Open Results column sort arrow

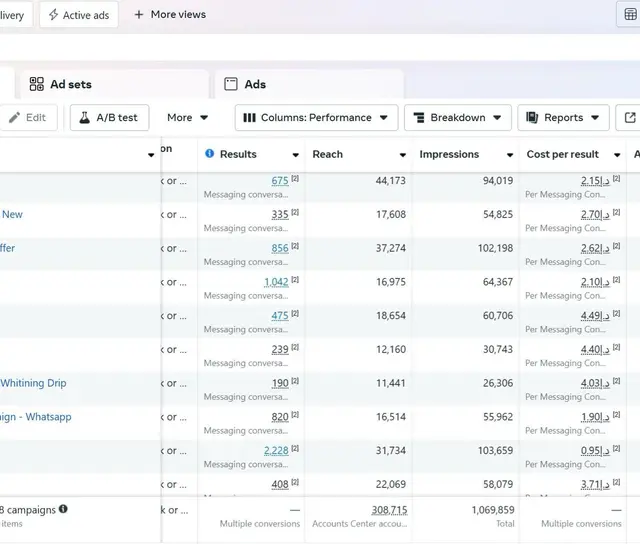296,155
